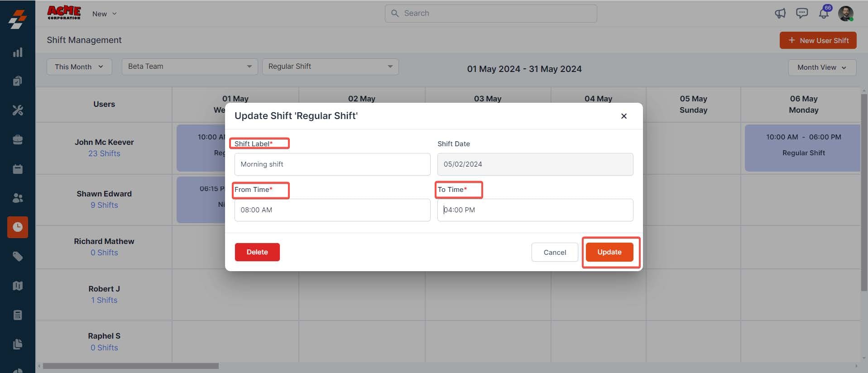The width and height of the screenshot is (868, 373).
Task: Open Raphel S's 0 Shifts link
Action: tap(104, 348)
